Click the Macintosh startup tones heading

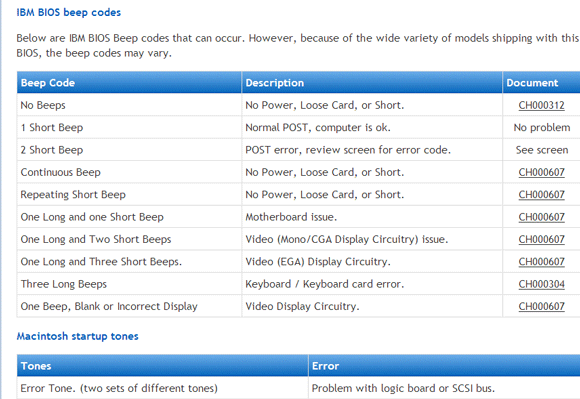point(77,336)
